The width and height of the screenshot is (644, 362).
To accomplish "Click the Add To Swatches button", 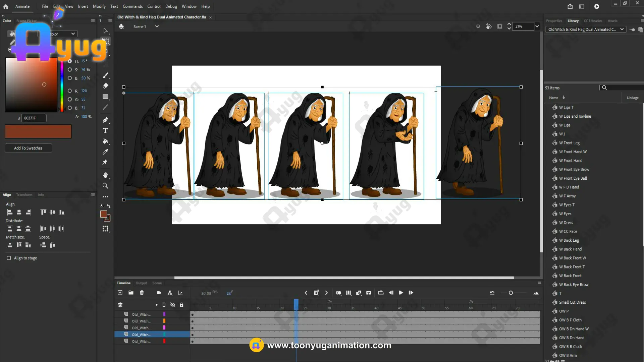I will click(28, 148).
